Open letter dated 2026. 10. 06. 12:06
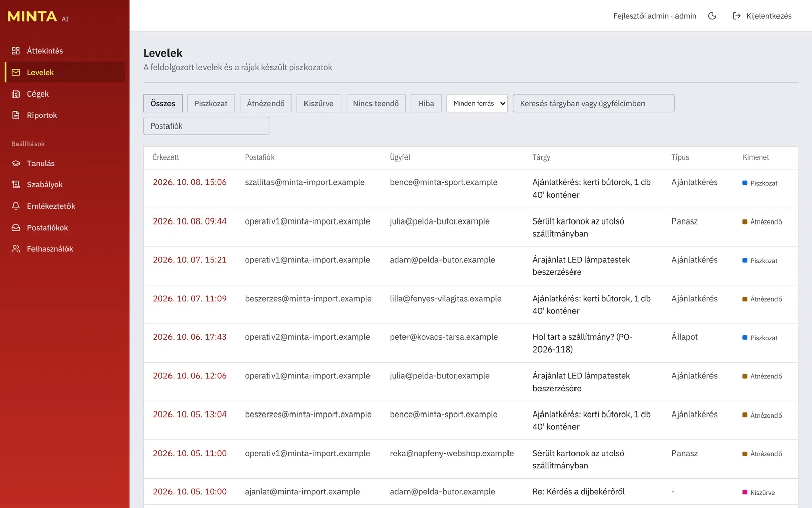Viewport: 812px width, 508px height. (x=190, y=376)
